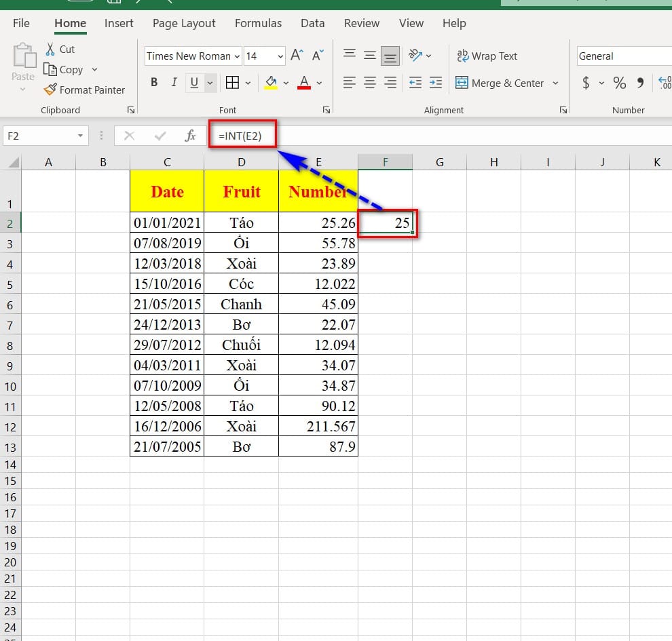The width and height of the screenshot is (672, 641).
Task: Open the Font dialog box launcher
Action: pos(326,110)
